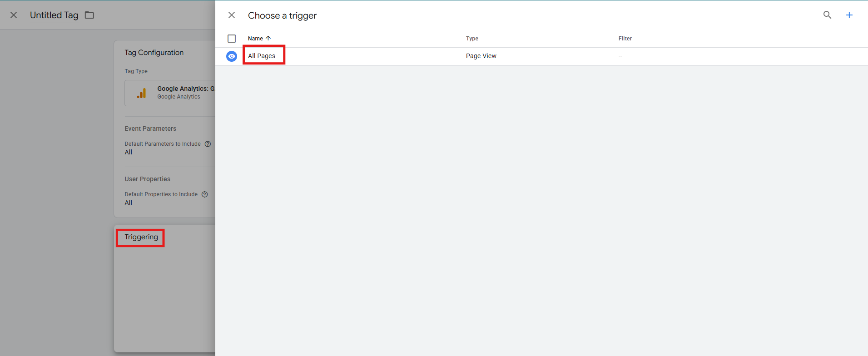Open the folder icon beside Untitled Tag

click(89, 15)
